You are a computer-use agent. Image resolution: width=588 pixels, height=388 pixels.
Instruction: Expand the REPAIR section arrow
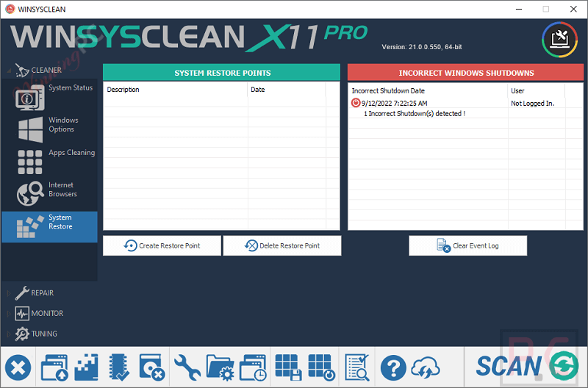pyautogui.click(x=9, y=292)
